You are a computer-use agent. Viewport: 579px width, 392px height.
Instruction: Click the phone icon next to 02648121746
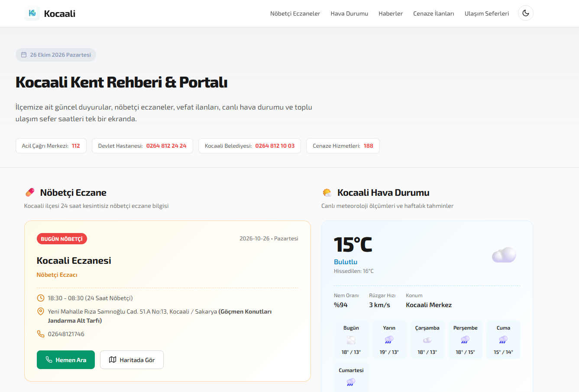pos(41,334)
